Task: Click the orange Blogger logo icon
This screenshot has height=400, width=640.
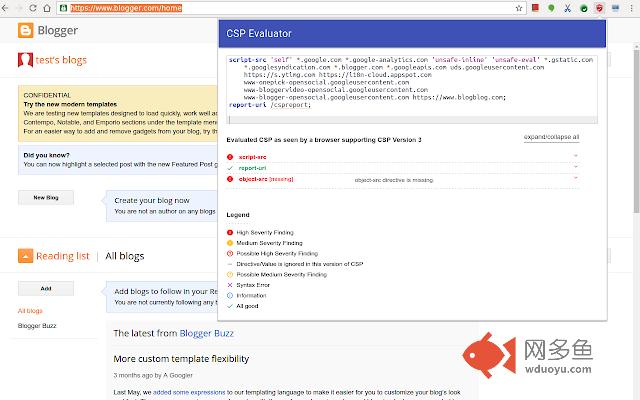Action: coord(25,30)
